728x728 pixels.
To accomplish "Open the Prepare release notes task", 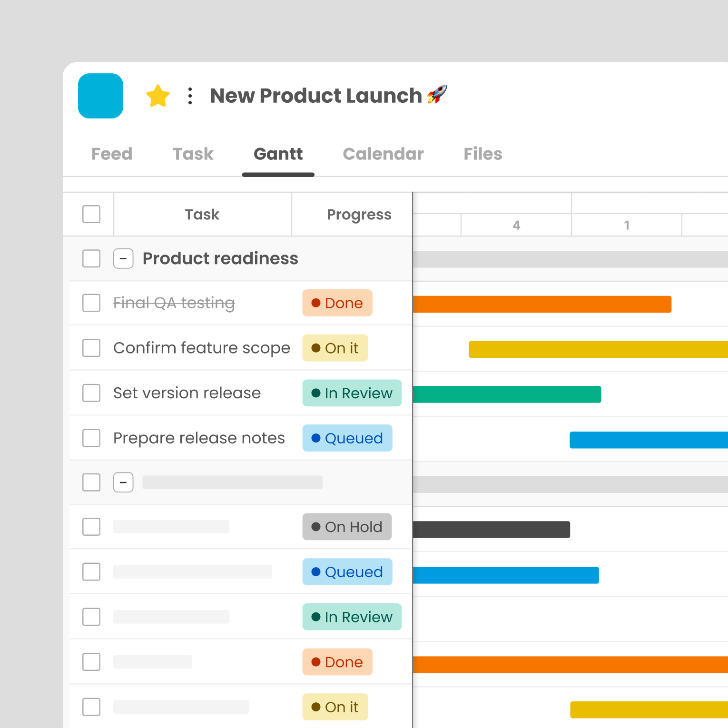I will point(199,438).
